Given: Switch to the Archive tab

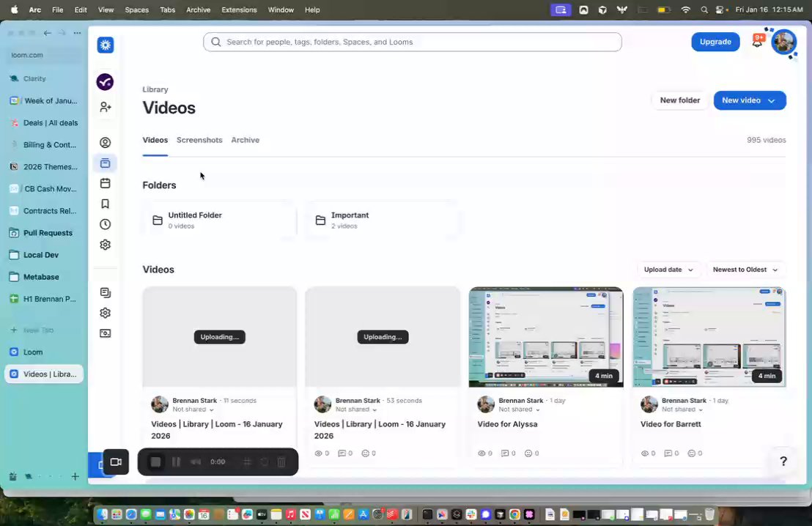Looking at the screenshot, I should pyautogui.click(x=246, y=141).
